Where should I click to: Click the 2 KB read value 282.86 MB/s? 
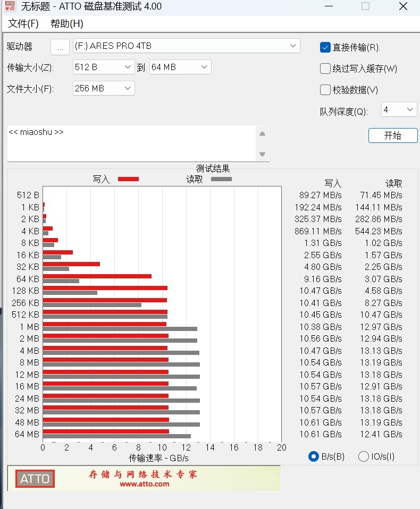(379, 219)
